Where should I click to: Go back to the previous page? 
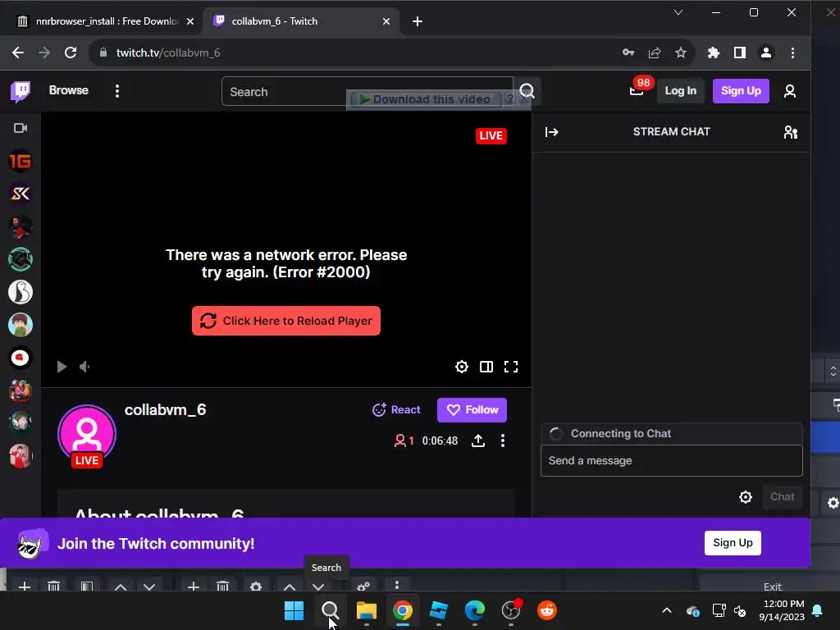pyautogui.click(x=18, y=52)
